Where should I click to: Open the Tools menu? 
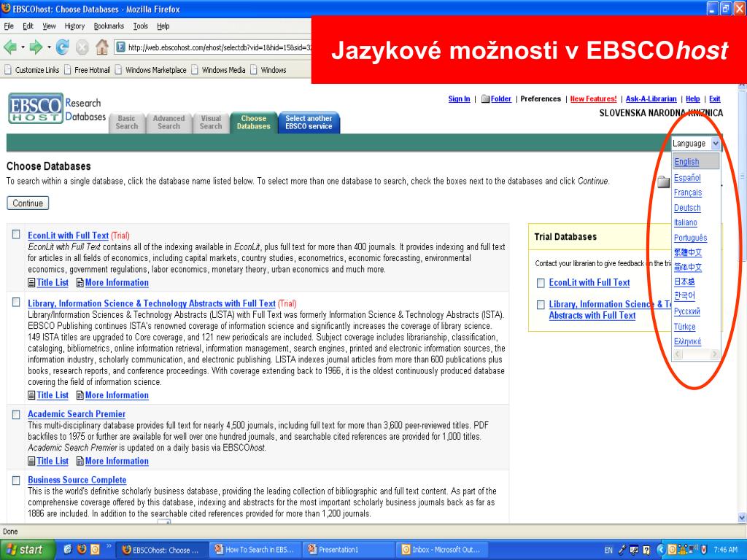pos(141,26)
